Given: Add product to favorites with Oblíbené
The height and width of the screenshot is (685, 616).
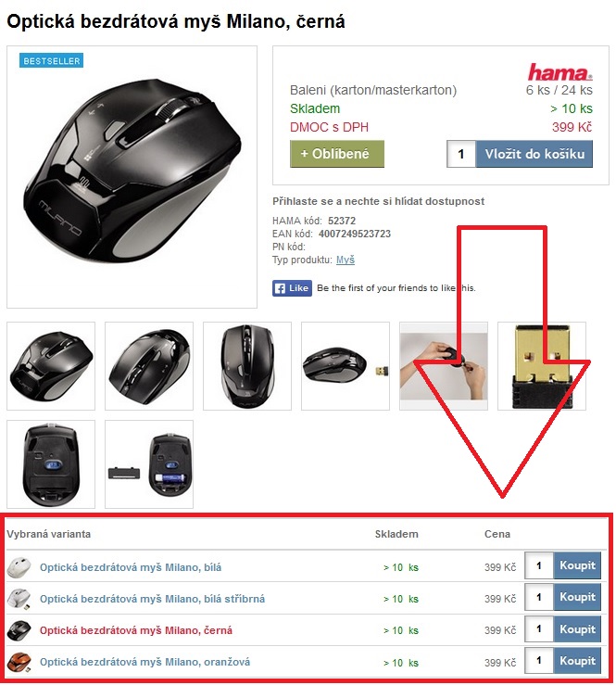Looking at the screenshot, I should coord(337,154).
